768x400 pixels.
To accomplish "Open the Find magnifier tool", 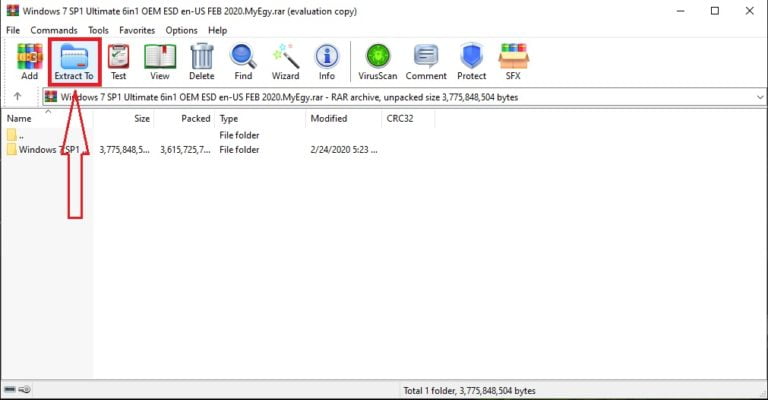I will [x=243, y=62].
